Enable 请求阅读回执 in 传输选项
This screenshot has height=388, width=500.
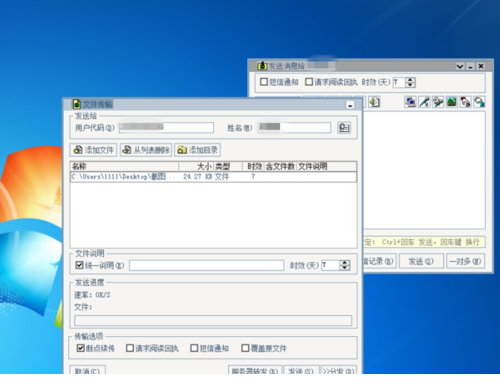[x=130, y=348]
